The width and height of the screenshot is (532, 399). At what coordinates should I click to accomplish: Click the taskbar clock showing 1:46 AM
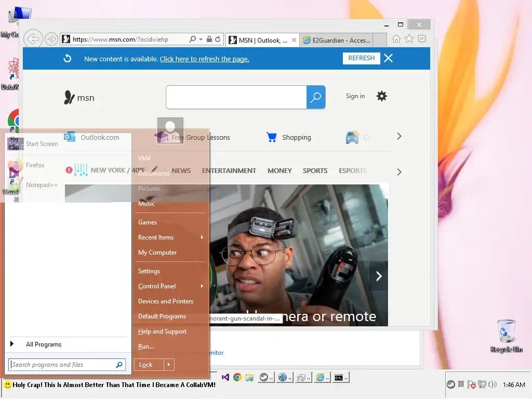tap(514, 385)
